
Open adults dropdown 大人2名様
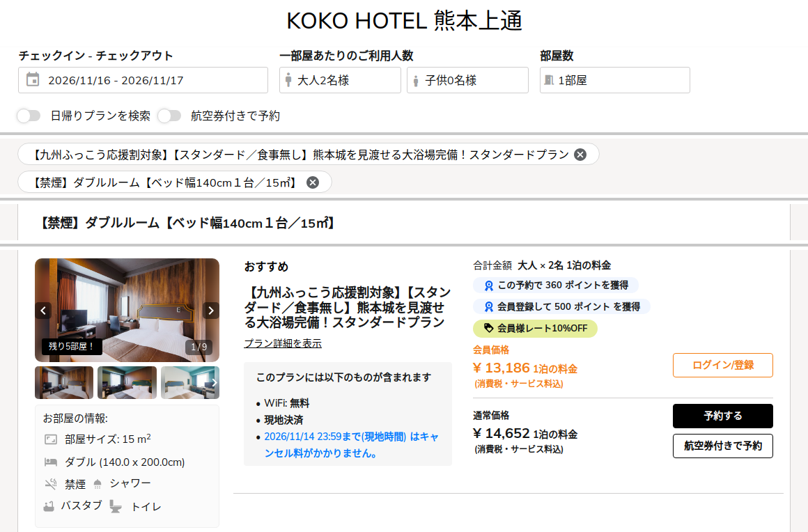pos(340,80)
